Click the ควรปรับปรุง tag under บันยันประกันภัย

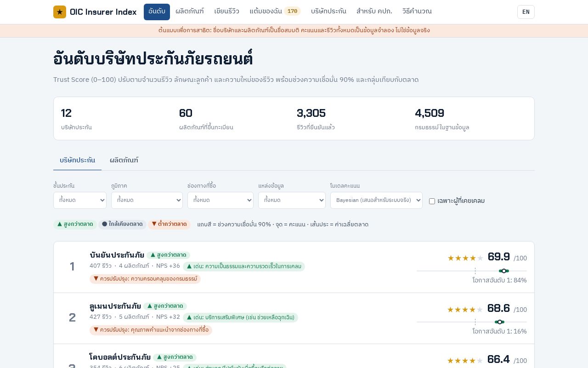(145, 279)
